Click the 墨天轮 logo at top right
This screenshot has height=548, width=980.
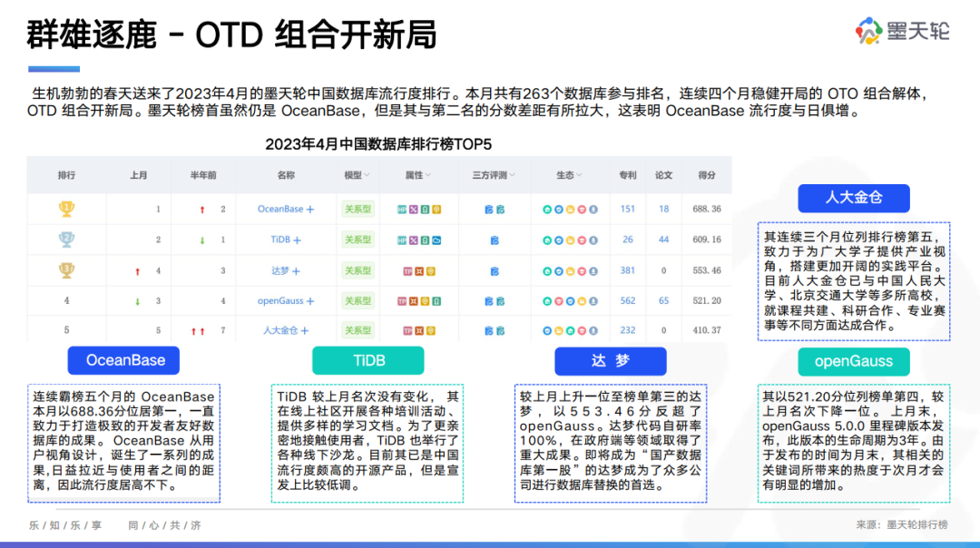pos(903,31)
